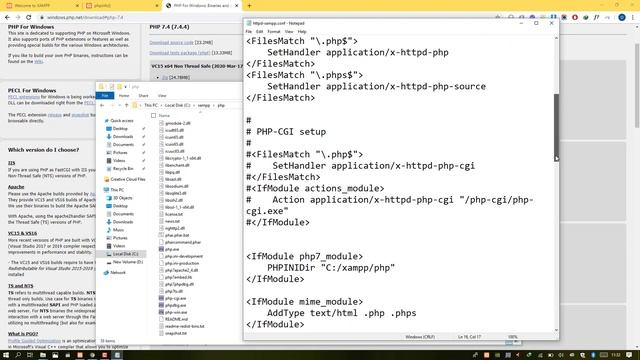This screenshot has height=360, width=640.
Task: Open 3D Objects under This PC
Action: pos(122,198)
